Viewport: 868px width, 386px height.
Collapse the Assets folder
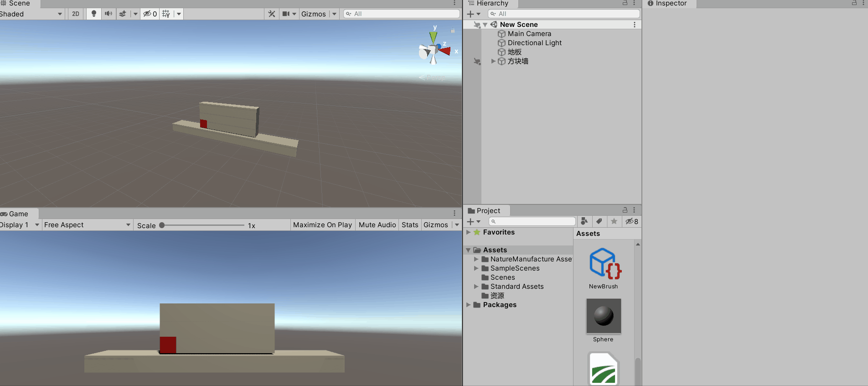coord(468,250)
